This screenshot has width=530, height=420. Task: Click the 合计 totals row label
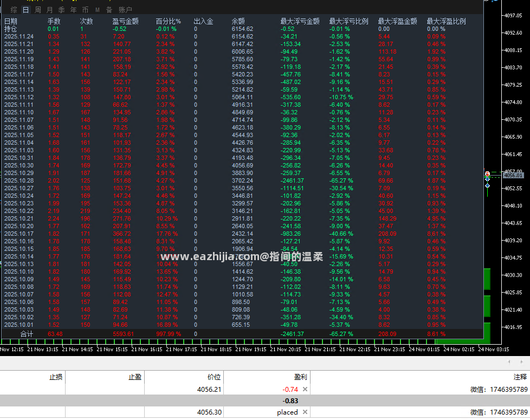tap(27, 334)
